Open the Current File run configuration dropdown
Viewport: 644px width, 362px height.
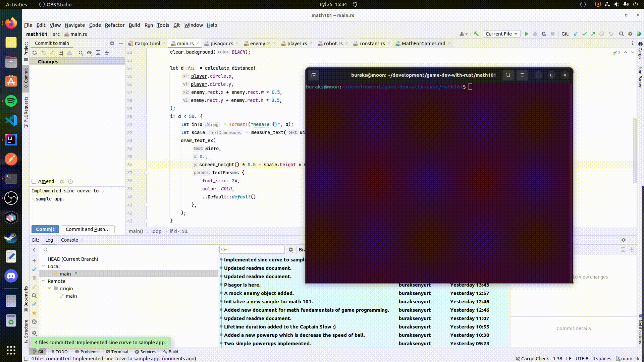pos(501,34)
